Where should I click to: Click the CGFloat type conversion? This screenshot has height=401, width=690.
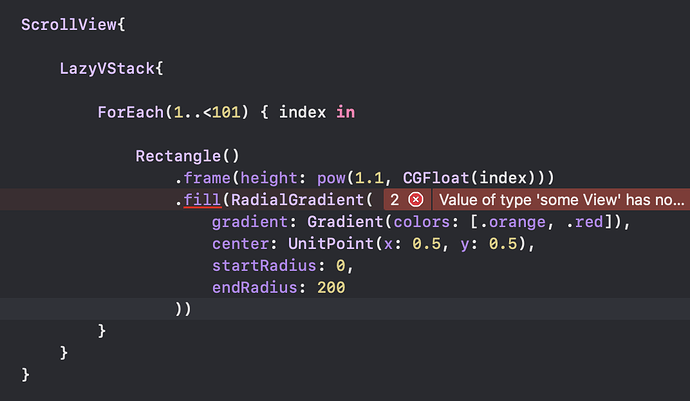(436, 178)
